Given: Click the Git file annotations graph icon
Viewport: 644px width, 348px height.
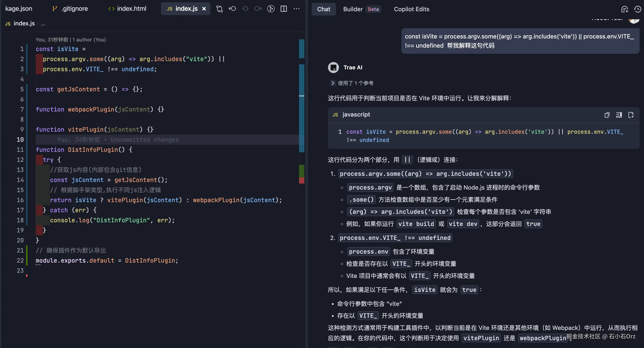Looking at the screenshot, I should point(271,9).
